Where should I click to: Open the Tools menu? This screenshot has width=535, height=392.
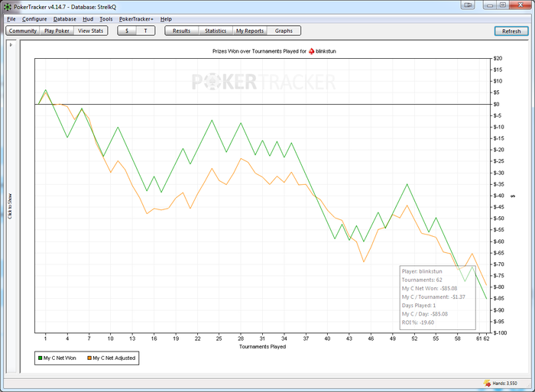(106, 19)
